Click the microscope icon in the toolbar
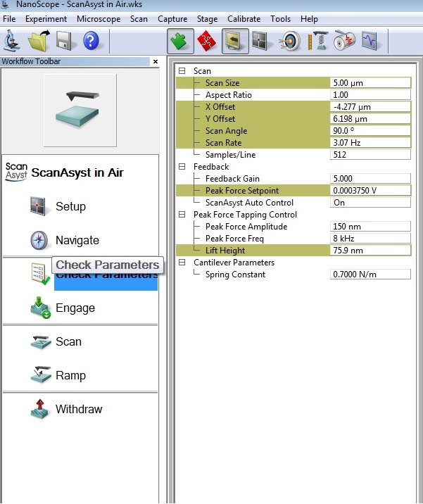Image resolution: width=423 pixels, height=504 pixels. click(11, 41)
